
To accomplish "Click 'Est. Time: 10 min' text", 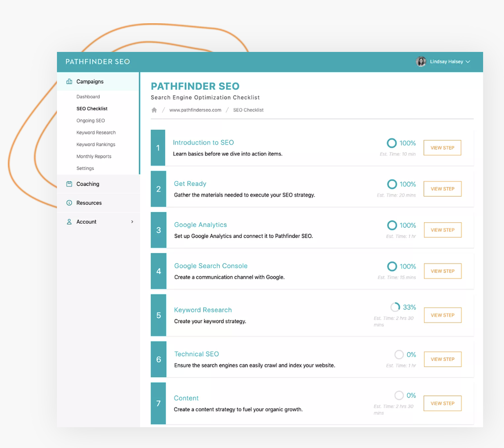I will [x=398, y=154].
